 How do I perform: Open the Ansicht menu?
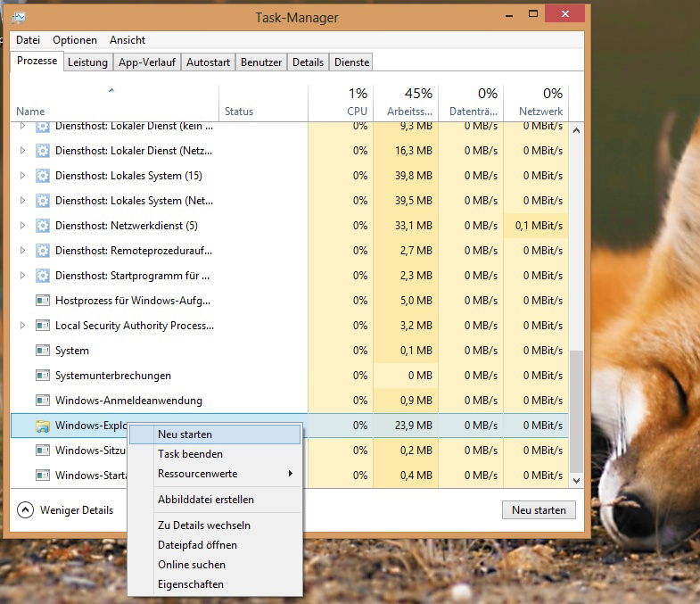click(128, 40)
